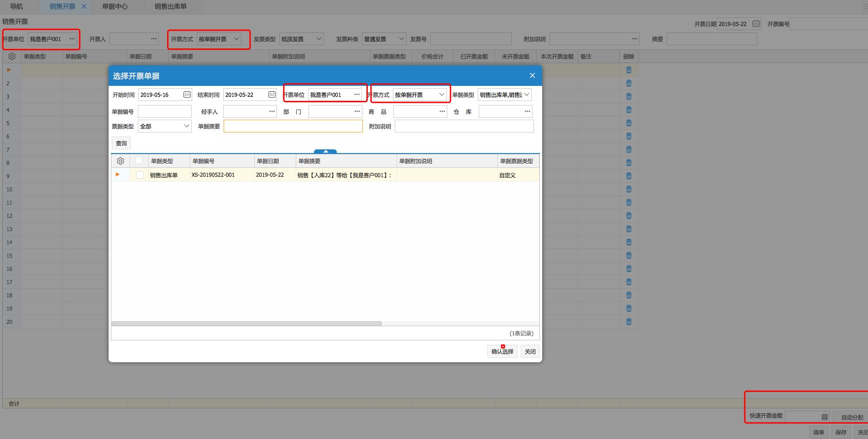Close the 选择开票单据 dialog
Viewport: 868px width, 439px height.
click(x=532, y=75)
